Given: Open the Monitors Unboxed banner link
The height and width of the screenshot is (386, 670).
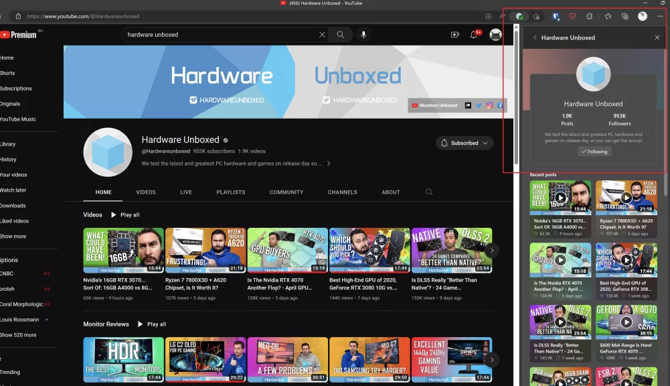Looking at the screenshot, I should pyautogui.click(x=434, y=105).
